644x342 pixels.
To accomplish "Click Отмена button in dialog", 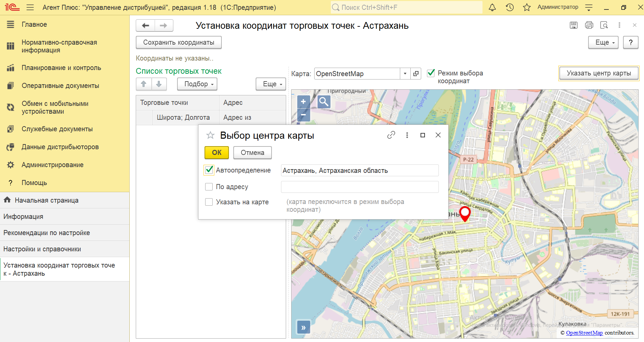I will 253,153.
